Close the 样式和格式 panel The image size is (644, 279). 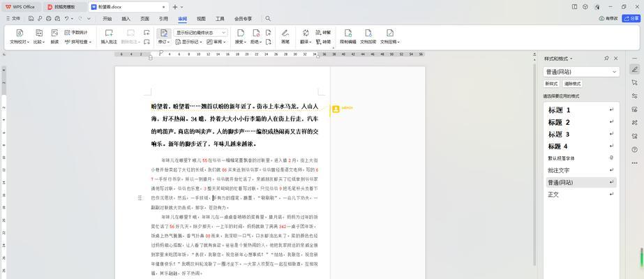(615, 59)
